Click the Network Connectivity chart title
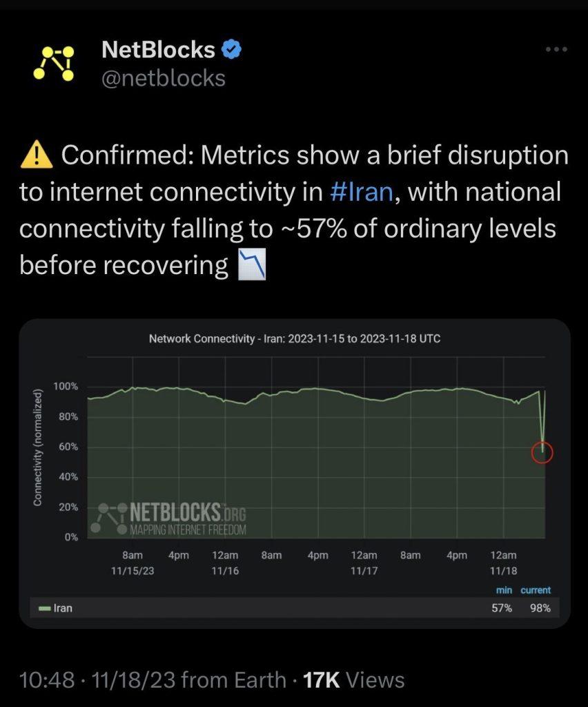The image size is (588, 707). (x=295, y=338)
